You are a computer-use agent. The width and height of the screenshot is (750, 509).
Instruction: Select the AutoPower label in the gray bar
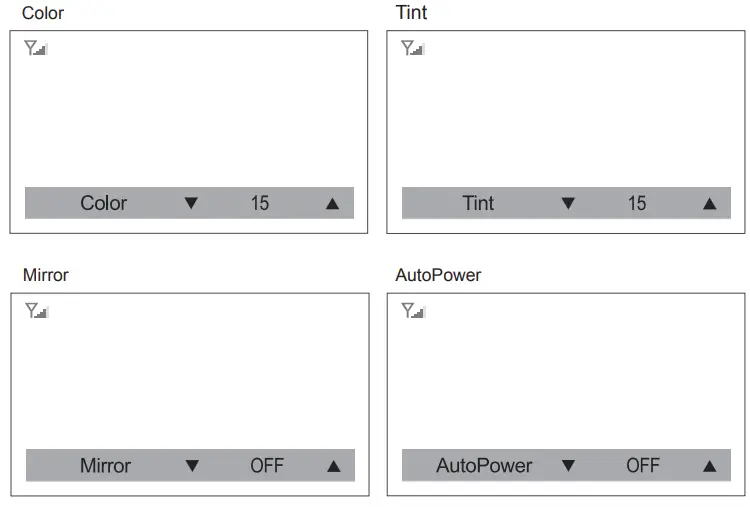484,465
